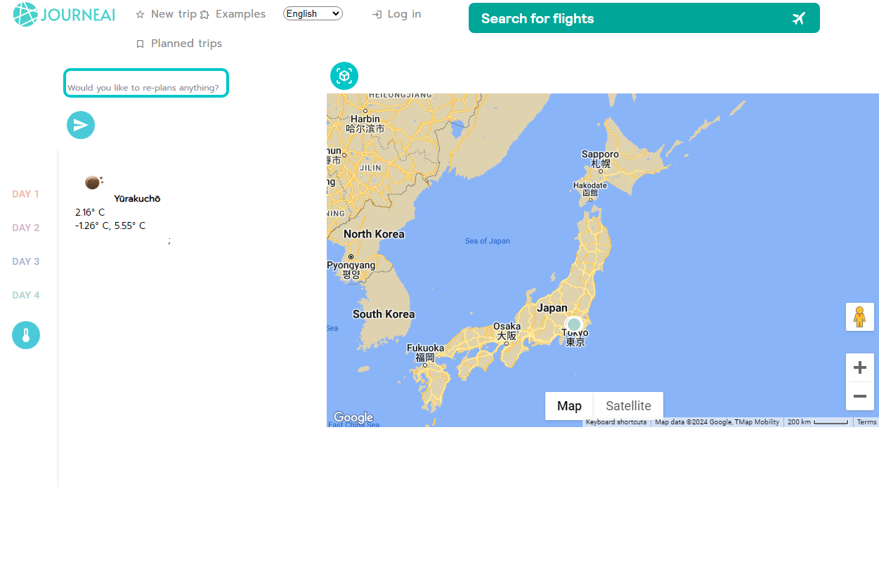The image size is (879, 588).
Task: Focus the re-plan text input field
Action: (146, 83)
